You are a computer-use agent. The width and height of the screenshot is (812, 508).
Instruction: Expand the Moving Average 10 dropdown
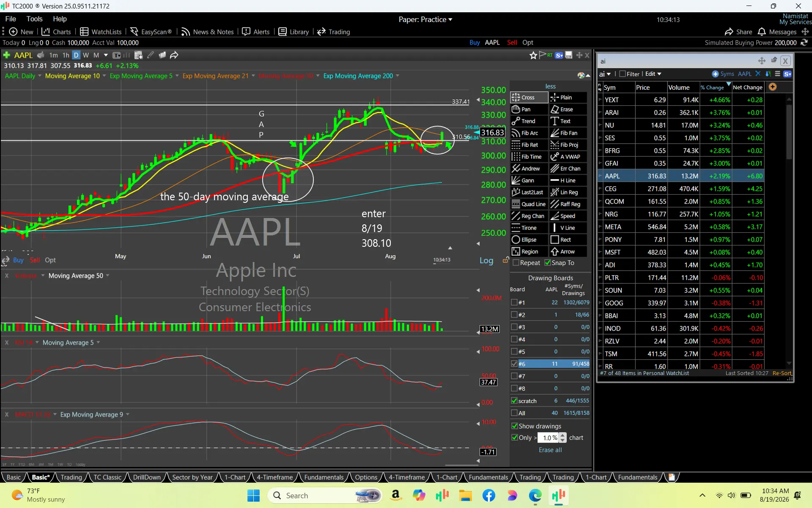pyautogui.click(x=104, y=76)
